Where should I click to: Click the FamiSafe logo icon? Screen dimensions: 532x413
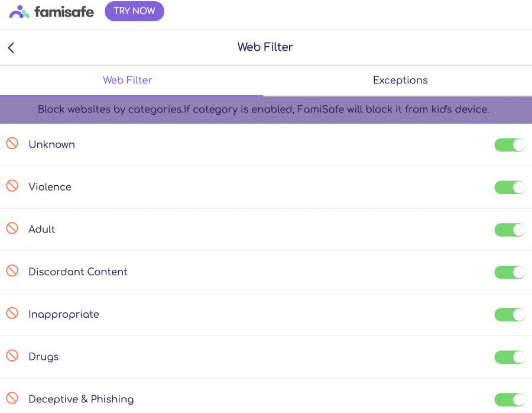(19, 12)
